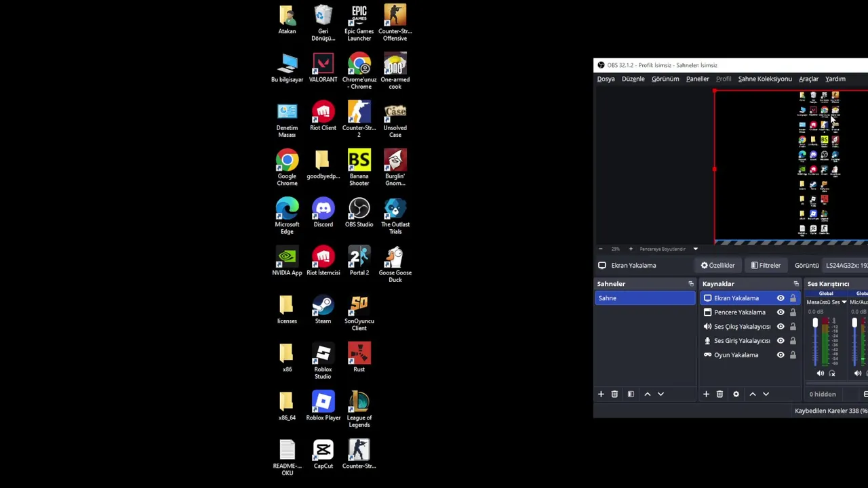Hide the Ekran Yakalama source with eye icon
Viewport: 868px width, 488px height.
(x=781, y=298)
